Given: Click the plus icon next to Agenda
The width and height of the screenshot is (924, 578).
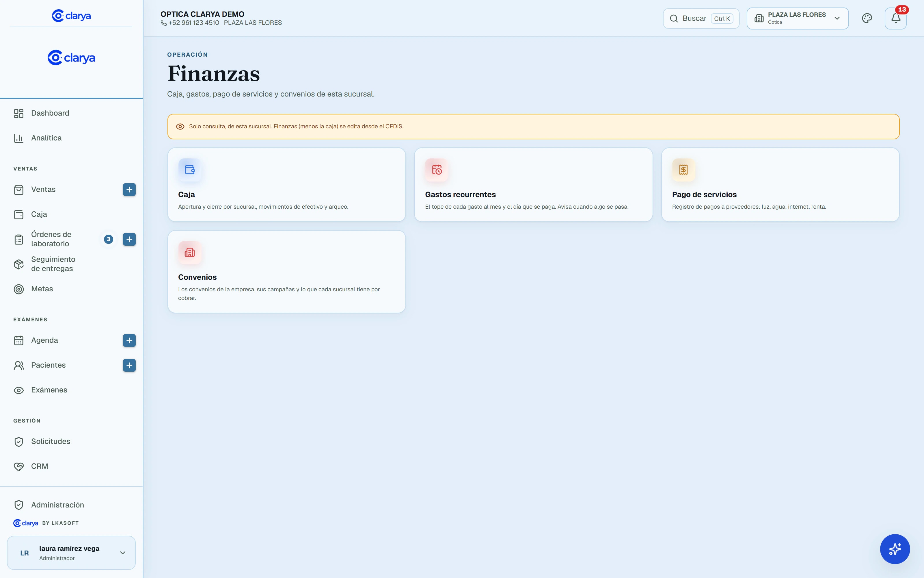Looking at the screenshot, I should pyautogui.click(x=129, y=340).
